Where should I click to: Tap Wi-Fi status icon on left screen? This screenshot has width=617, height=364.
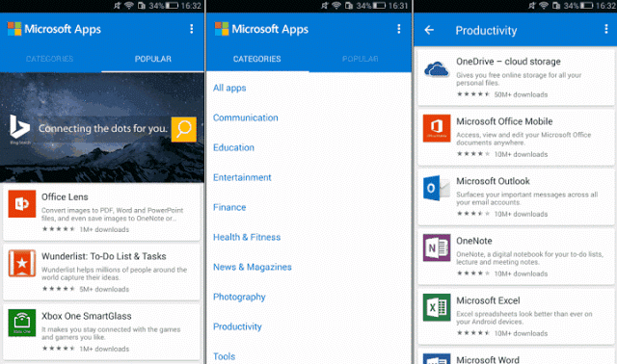coord(129,6)
